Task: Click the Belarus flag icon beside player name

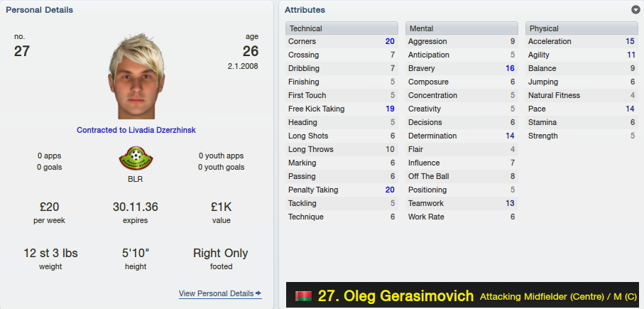Action: click(x=303, y=296)
